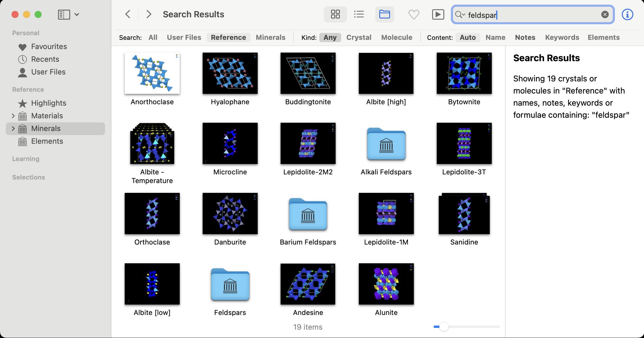Switch to list view
Viewport: 644px width, 338px height.
coord(359,14)
